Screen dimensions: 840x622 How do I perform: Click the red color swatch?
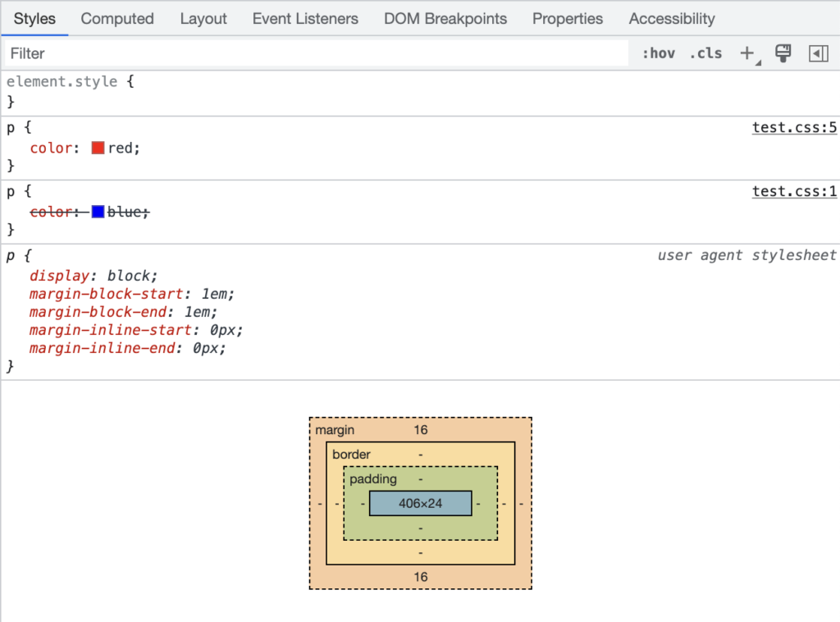pyautogui.click(x=98, y=149)
